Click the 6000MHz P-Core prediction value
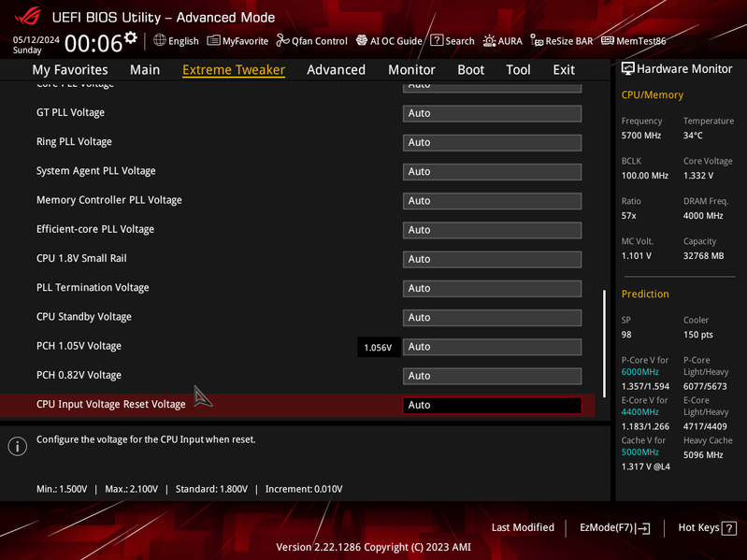Screen dimensions: 747x560 (x=639, y=372)
